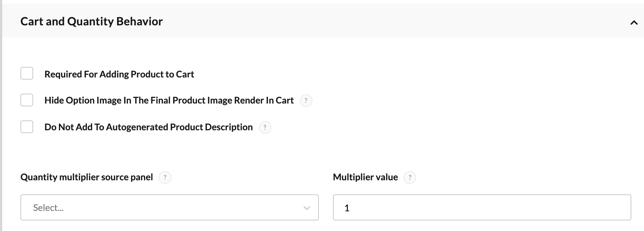The width and height of the screenshot is (644, 231).
Task: Collapse the Cart and Quantity Behavior section chevron
Action: [634, 23]
